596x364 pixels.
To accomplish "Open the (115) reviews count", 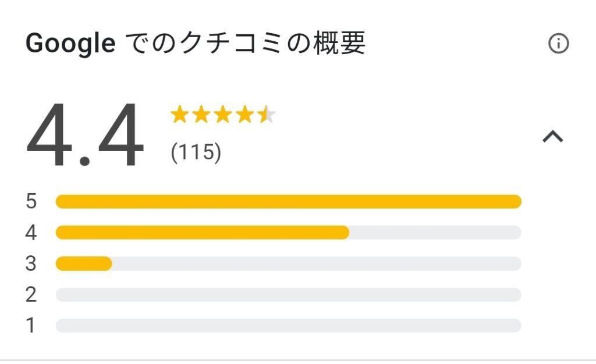I will click(x=196, y=152).
